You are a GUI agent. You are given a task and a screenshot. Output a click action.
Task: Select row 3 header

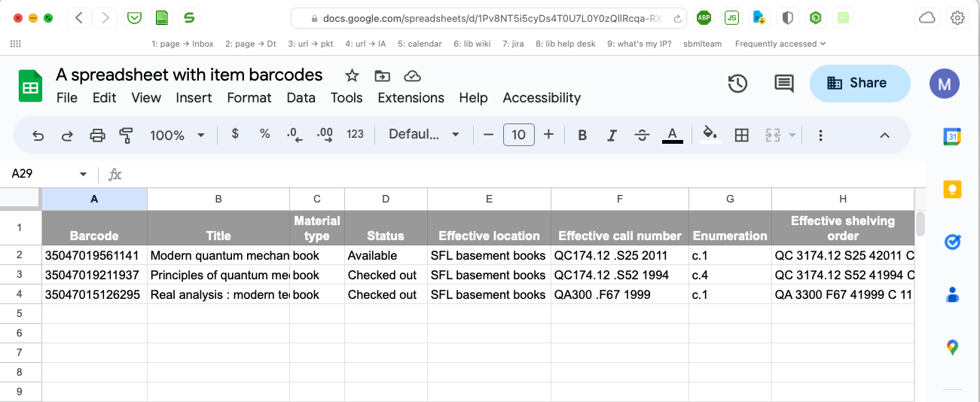click(x=20, y=275)
